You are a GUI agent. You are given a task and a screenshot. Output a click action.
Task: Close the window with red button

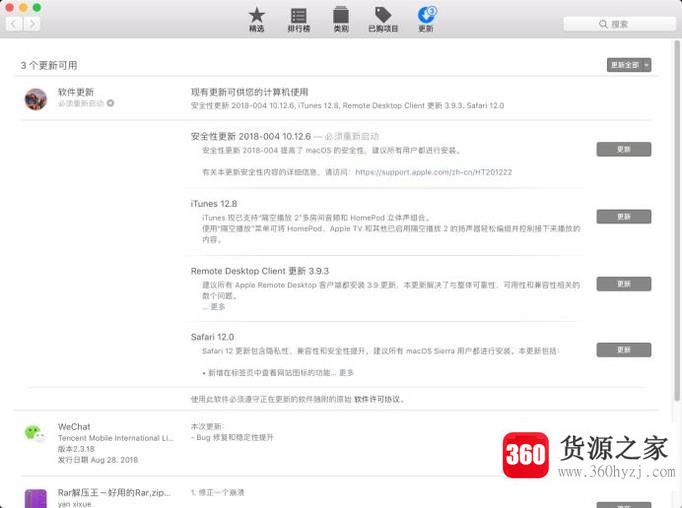[10, 7]
